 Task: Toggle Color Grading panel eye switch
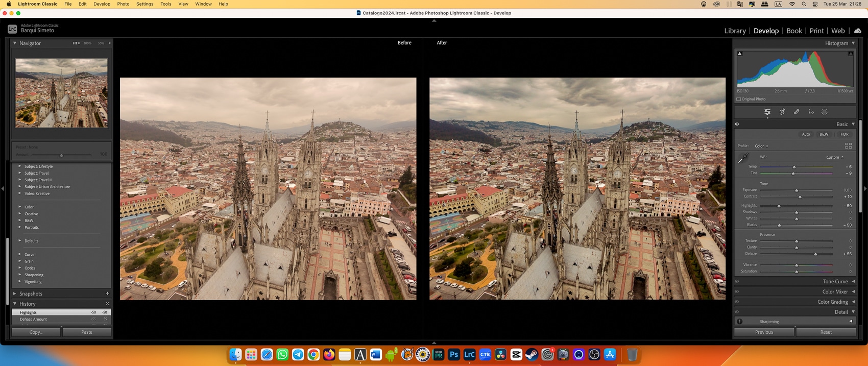[737, 302]
